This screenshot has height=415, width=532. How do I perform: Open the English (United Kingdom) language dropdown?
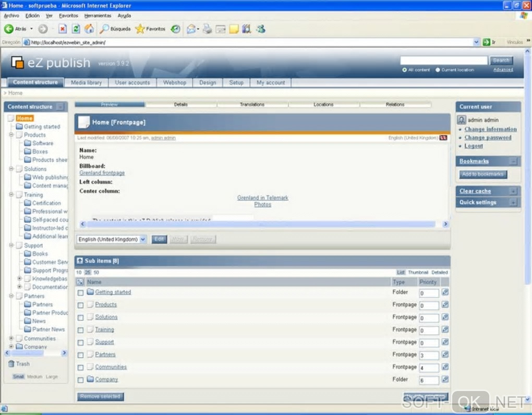coord(112,239)
